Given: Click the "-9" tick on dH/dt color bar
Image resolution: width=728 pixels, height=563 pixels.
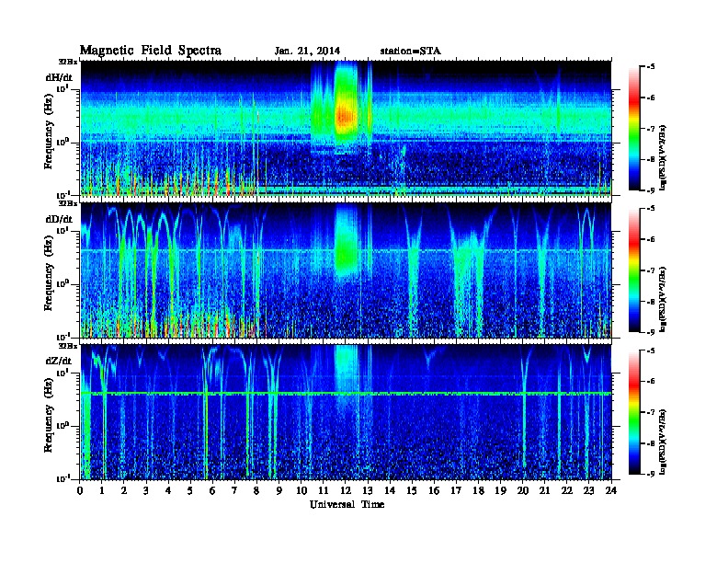Looking at the screenshot, I should (651, 190).
